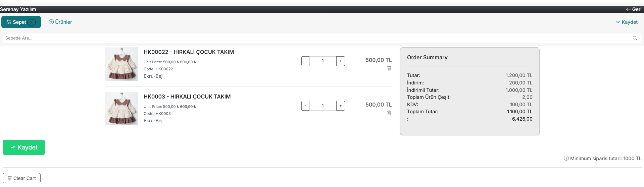Screen dimensions: 644x187
Task: Open HK00022 product thumbnail image
Action: click(x=121, y=64)
